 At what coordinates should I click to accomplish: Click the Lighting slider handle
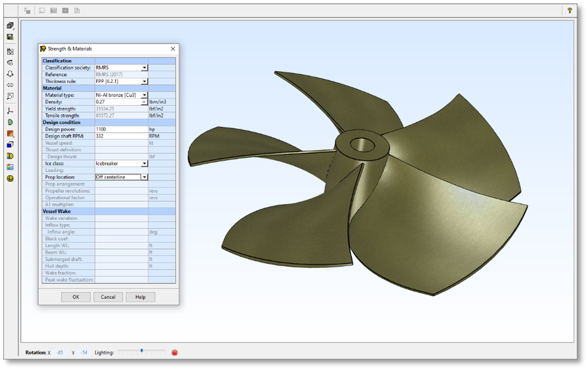coord(142,351)
